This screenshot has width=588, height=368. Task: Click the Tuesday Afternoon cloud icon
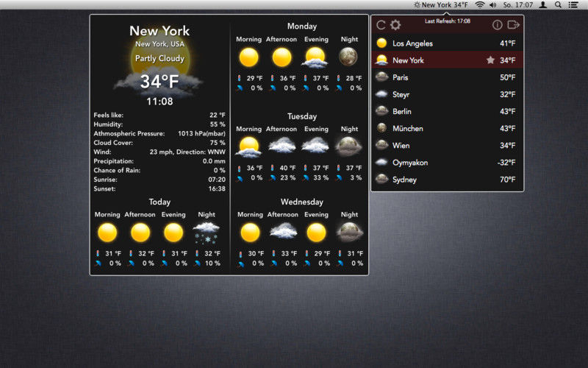coord(282,145)
